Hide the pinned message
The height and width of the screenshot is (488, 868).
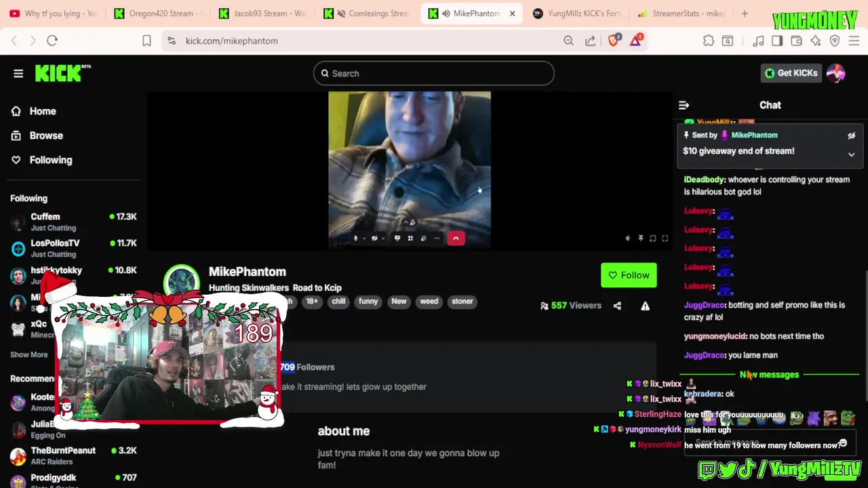coord(851,136)
